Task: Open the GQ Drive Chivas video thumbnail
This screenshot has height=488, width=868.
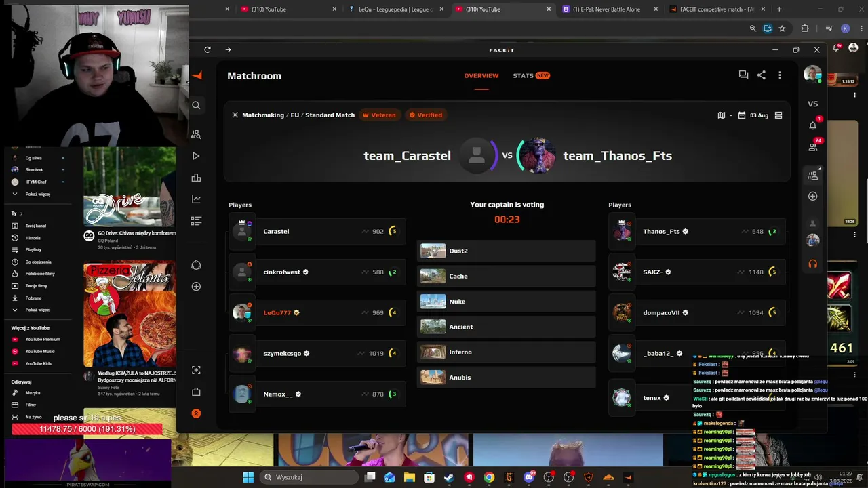Action: coord(130,186)
